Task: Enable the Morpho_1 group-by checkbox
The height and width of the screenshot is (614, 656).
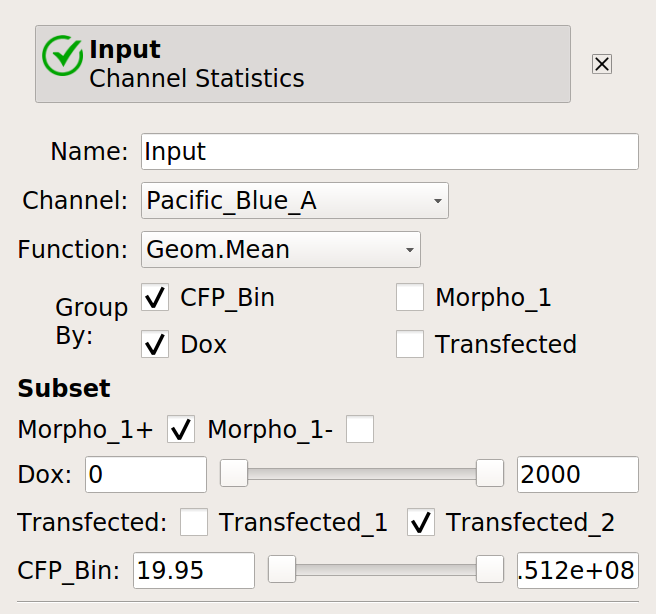Action: pyautogui.click(x=410, y=297)
